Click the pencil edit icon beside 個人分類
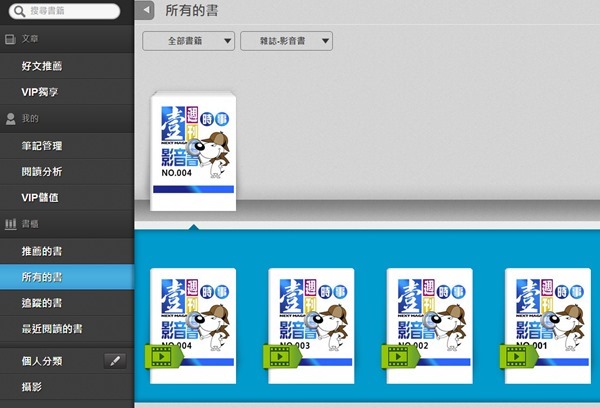This screenshot has width=600, height=408. [x=115, y=361]
